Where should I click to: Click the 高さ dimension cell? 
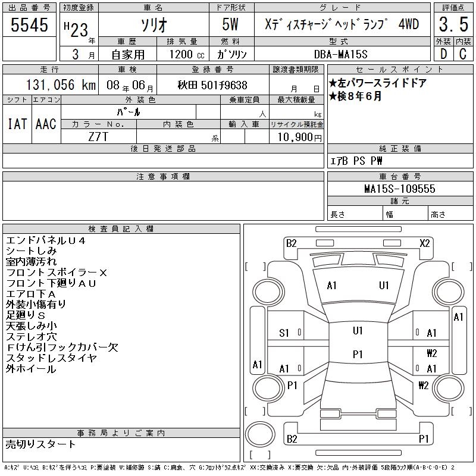450,214
